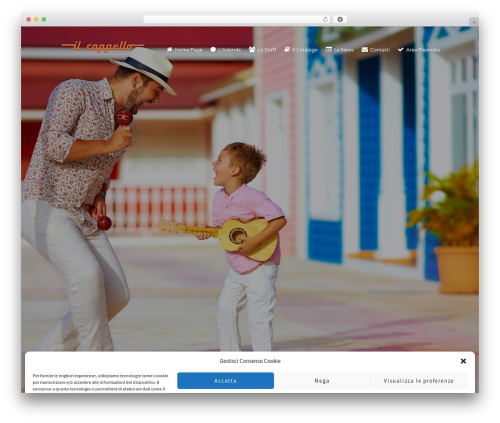
Task: Click the checkmark icon beside Area Riservata
Action: tap(401, 50)
